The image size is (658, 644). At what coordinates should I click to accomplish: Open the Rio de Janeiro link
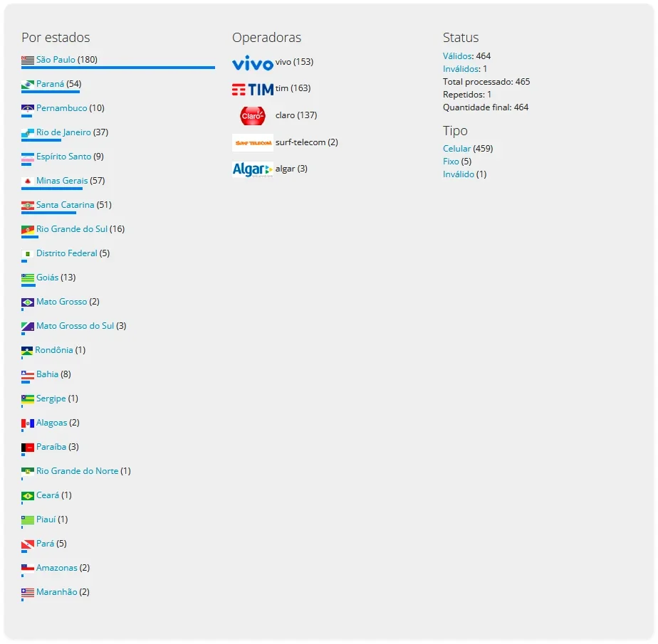(63, 132)
